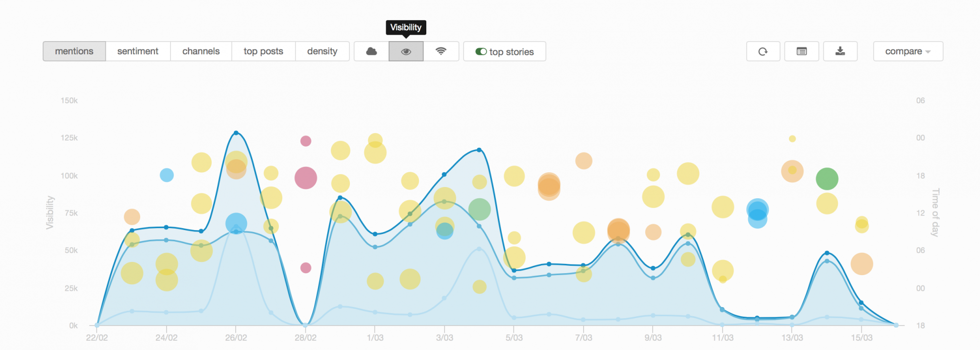Show the density tab
The height and width of the screenshot is (350, 980).
[322, 51]
